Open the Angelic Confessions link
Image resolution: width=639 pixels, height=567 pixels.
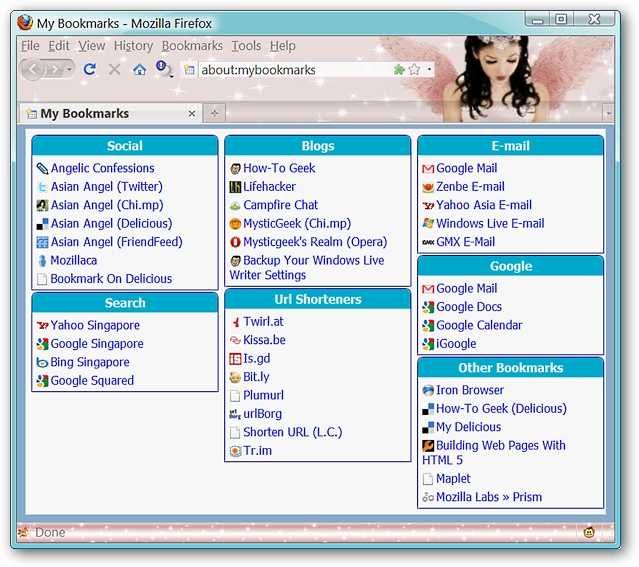[x=102, y=168]
